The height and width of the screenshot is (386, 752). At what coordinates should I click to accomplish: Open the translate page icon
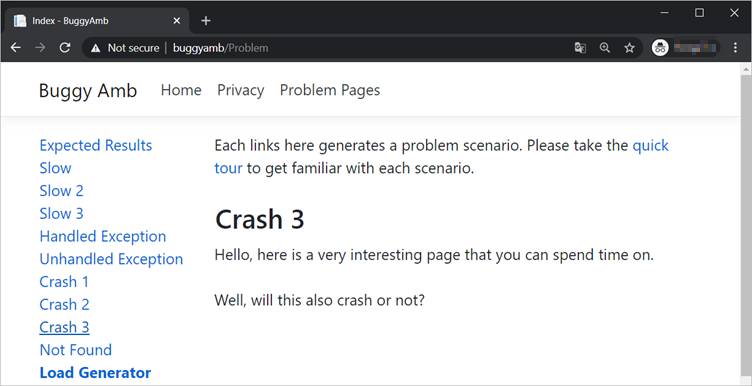pyautogui.click(x=580, y=48)
